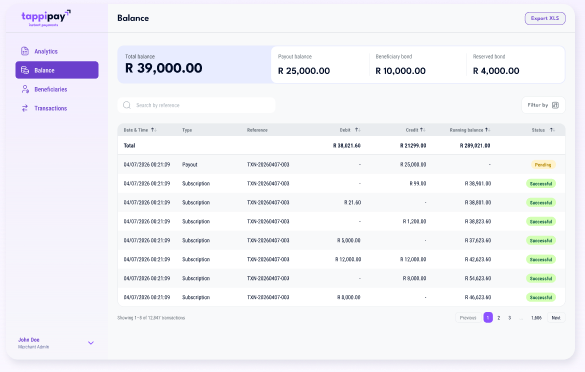
Task: Go to page 3
Action: (510, 318)
